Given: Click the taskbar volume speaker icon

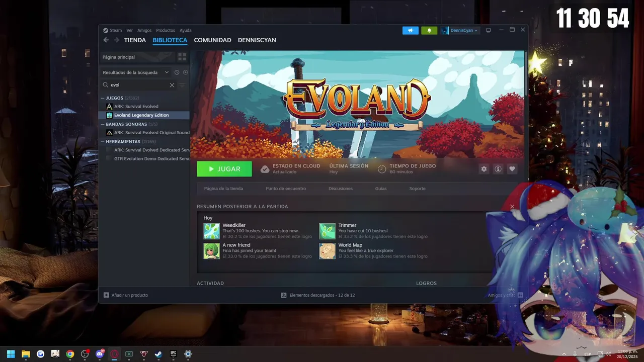Looking at the screenshot, I should [x=608, y=354].
